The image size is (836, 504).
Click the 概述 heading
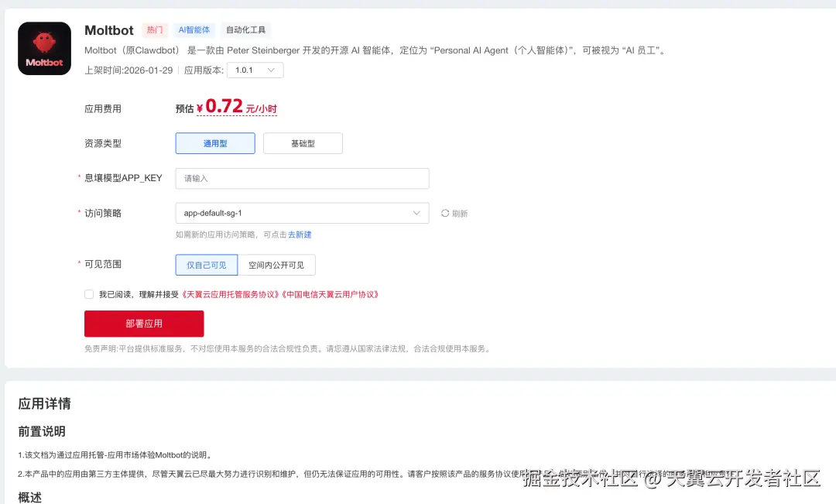pyautogui.click(x=30, y=498)
